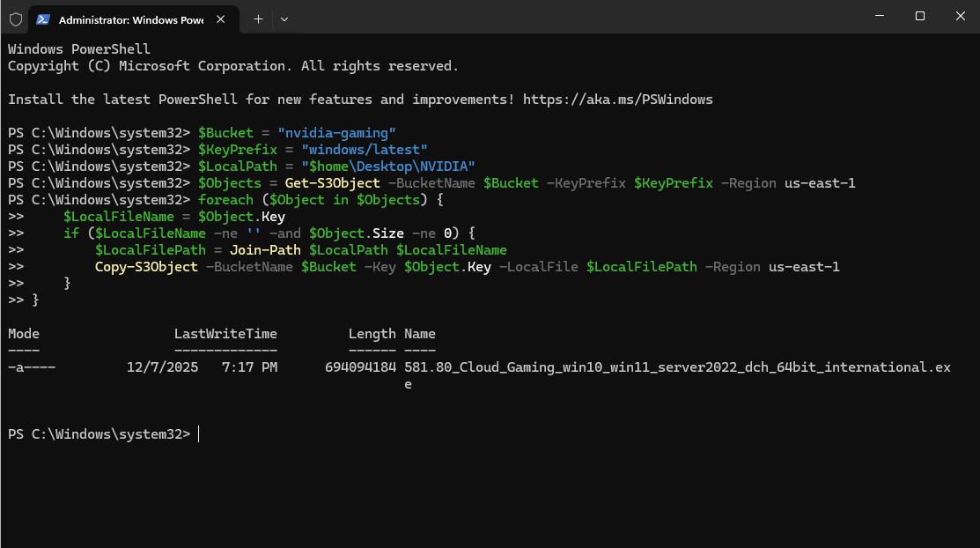This screenshot has width=980, height=548.
Task: Click the -LocalFile parameter text
Action: coord(538,267)
